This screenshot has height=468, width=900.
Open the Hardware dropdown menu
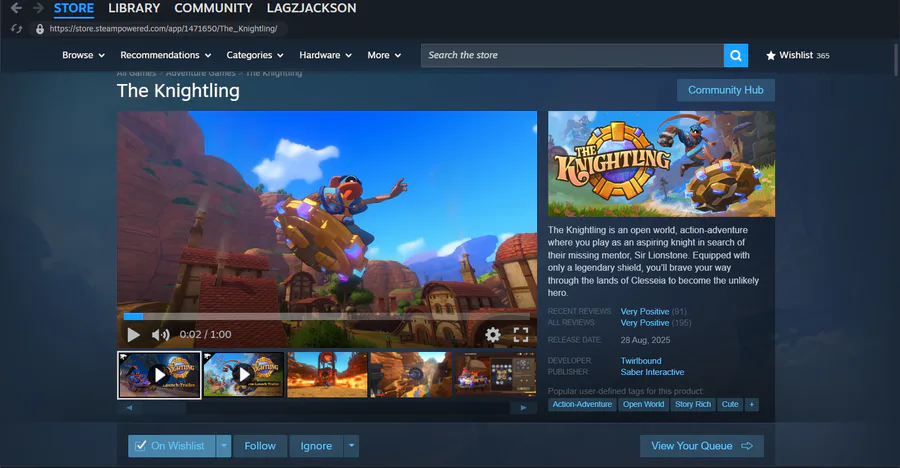click(x=325, y=55)
